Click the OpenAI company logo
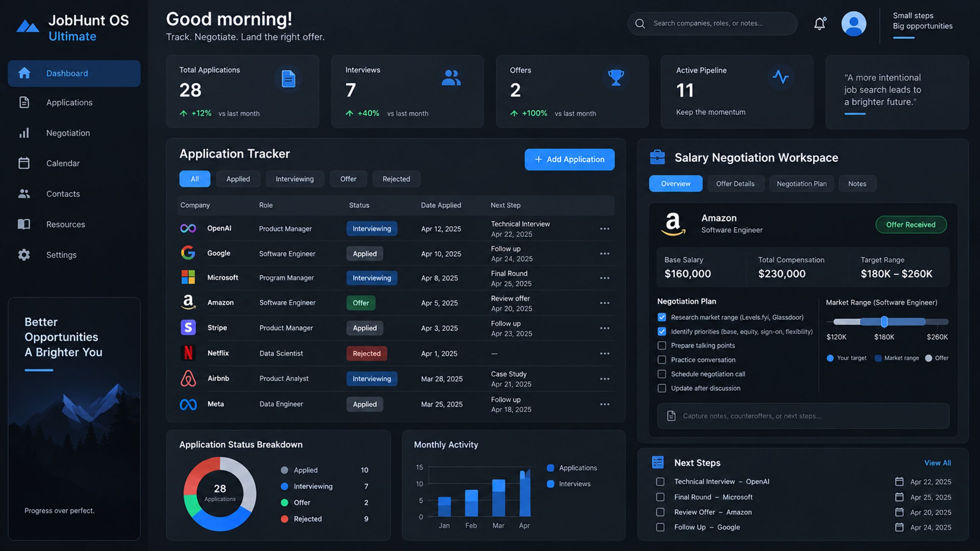 pyautogui.click(x=188, y=228)
